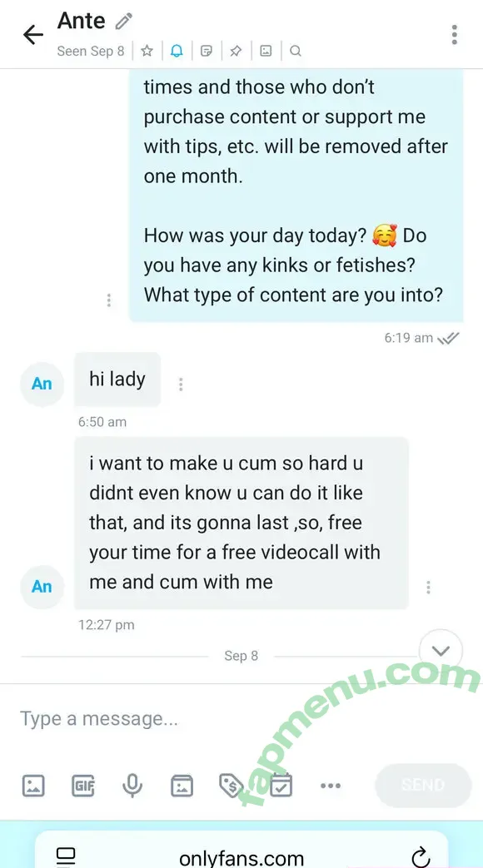The image size is (483, 868).
Task: Toggle notifications bell for this chat
Action: [177, 51]
